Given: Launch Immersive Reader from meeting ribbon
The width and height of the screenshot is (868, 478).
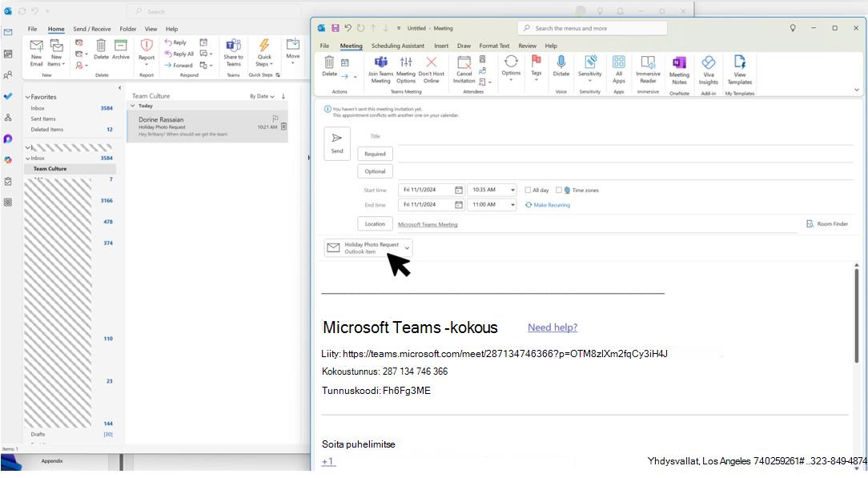Looking at the screenshot, I should click(649, 69).
